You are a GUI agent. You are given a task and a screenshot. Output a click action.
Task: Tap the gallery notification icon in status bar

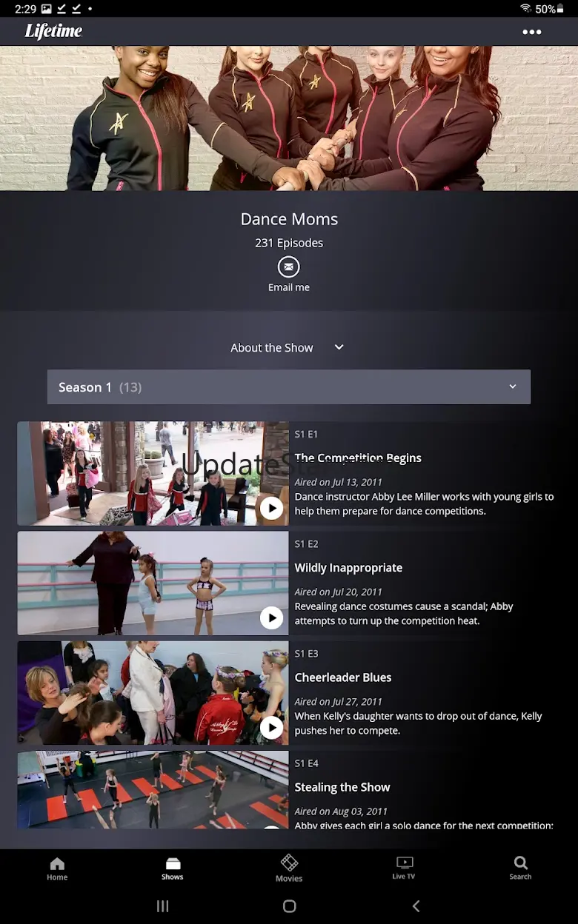pyautogui.click(x=46, y=9)
